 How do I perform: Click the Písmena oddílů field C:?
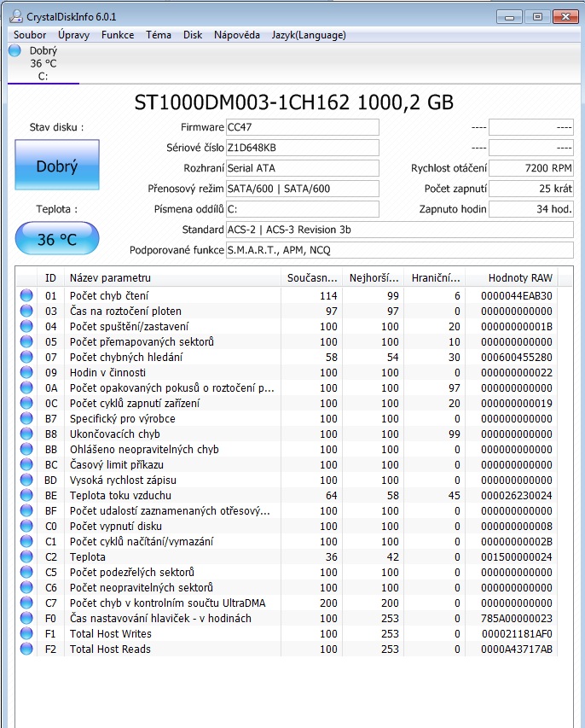(303, 209)
